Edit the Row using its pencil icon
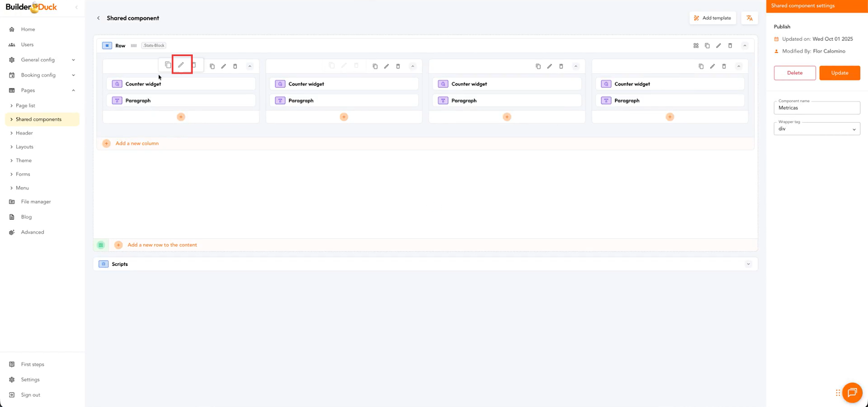Viewport: 868px width, 407px height. point(718,46)
